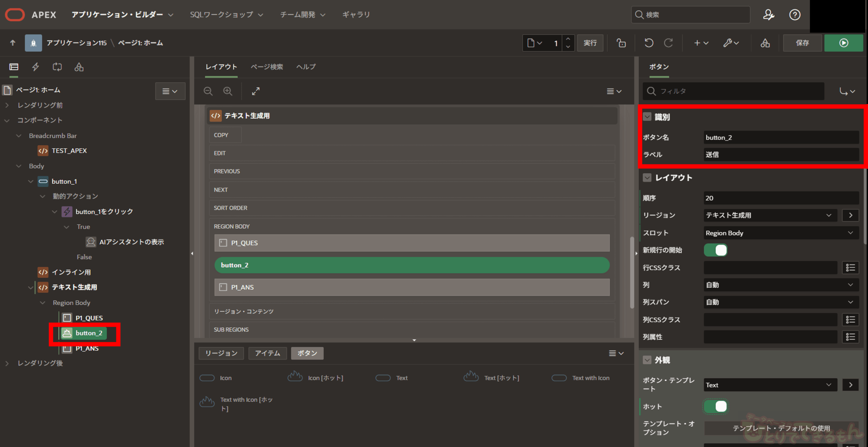Open the スロット Region Body dropdown
This screenshot has width=868, height=447.
tap(781, 233)
